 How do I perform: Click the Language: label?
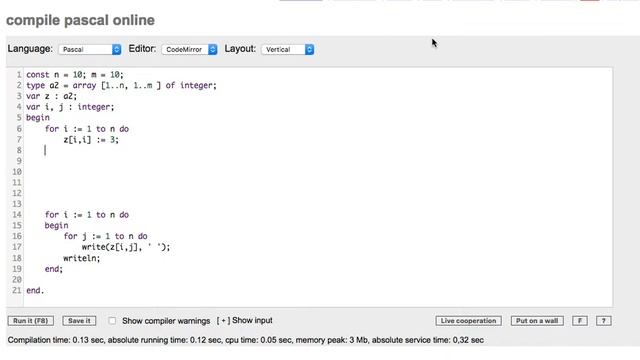[30, 49]
